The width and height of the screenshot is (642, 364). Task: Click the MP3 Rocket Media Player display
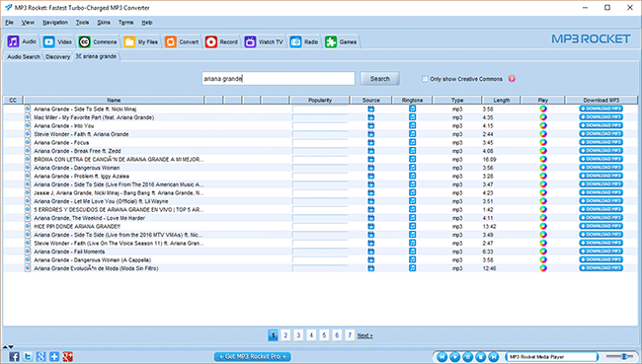551,357
